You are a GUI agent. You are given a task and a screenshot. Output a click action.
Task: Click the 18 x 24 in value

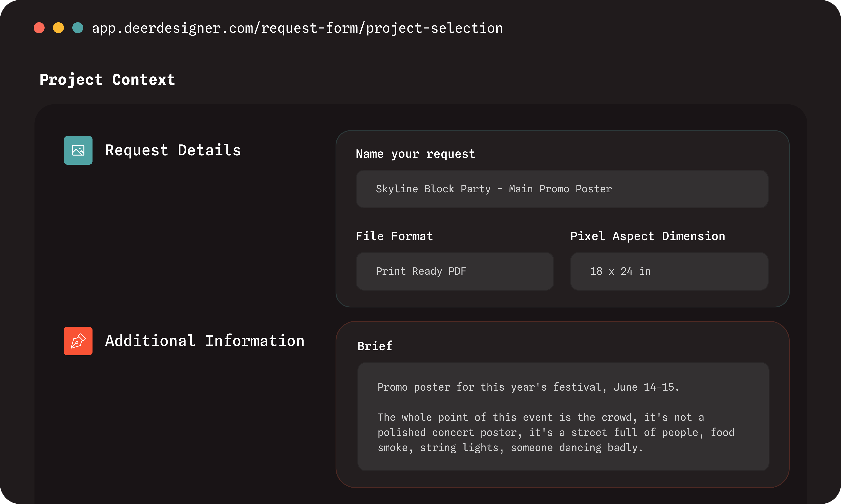coord(620,271)
